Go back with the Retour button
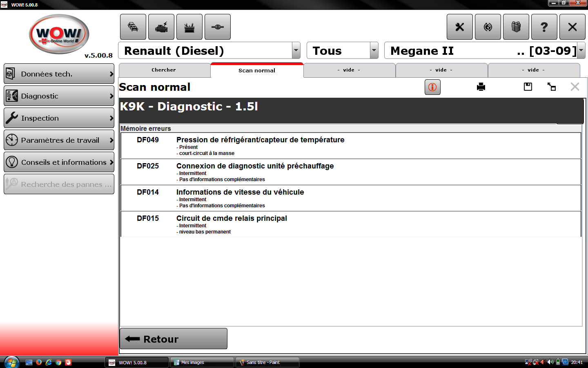Viewport: 588px width, 368px height. [174, 339]
